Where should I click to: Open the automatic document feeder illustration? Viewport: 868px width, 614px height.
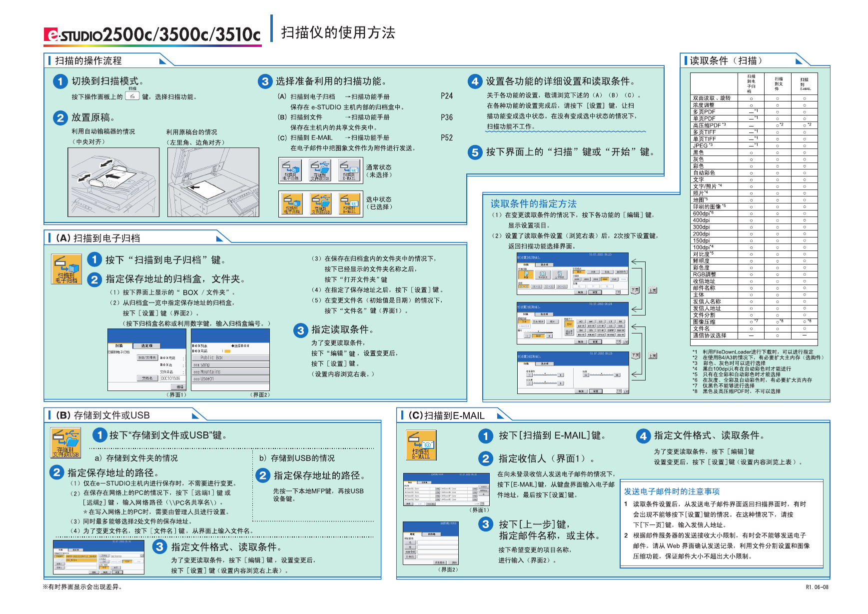(x=113, y=182)
